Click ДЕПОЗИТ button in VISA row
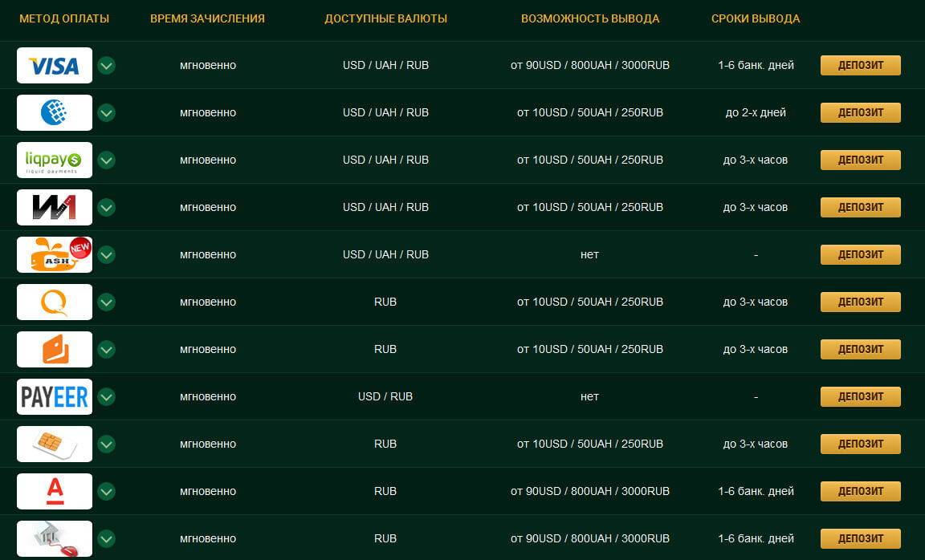925x560 pixels. click(860, 66)
